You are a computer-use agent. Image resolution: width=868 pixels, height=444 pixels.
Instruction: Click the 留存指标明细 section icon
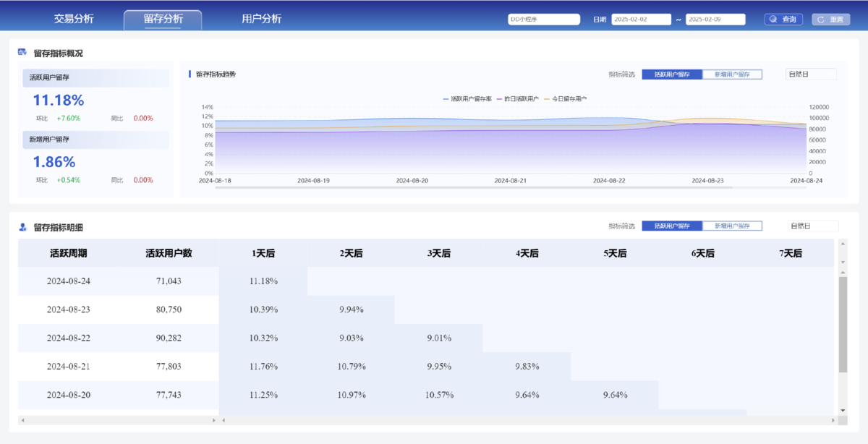click(x=22, y=227)
